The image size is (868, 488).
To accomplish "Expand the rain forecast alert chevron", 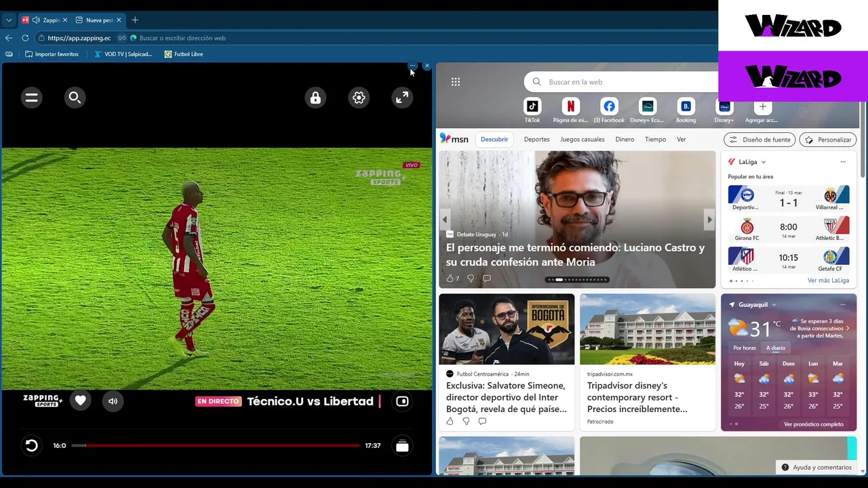I will tap(848, 329).
